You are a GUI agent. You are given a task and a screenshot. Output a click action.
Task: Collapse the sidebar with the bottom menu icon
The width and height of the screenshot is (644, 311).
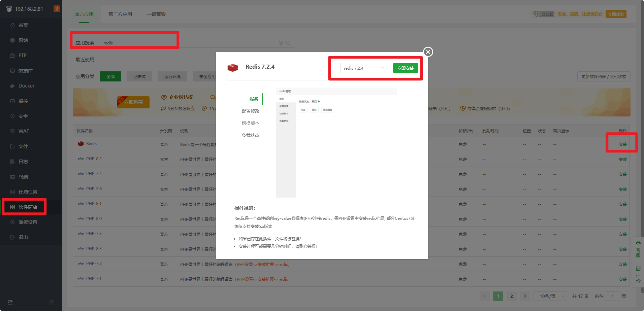pos(10,302)
